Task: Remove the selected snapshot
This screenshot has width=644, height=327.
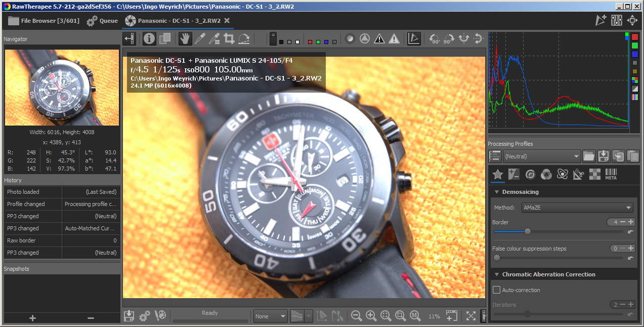Action: [91, 318]
